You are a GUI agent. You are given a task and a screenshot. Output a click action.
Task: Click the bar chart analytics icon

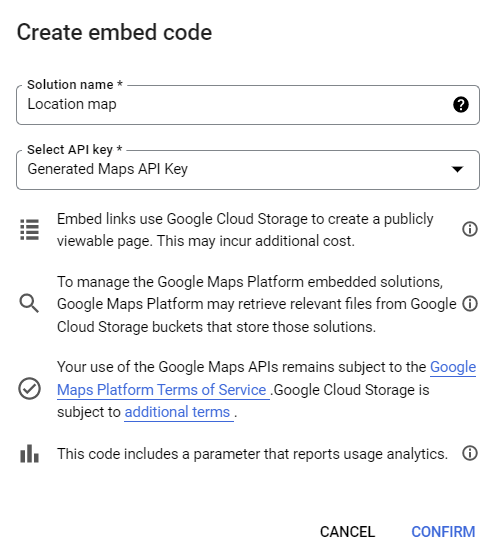point(29,454)
